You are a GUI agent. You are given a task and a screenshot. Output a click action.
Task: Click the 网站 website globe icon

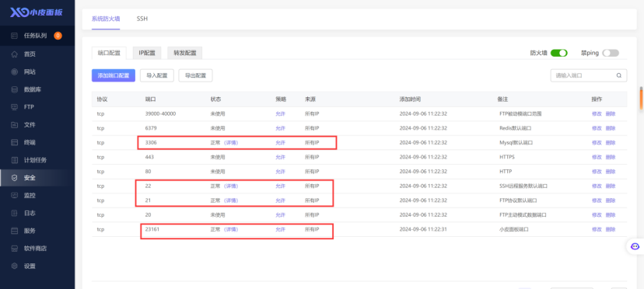click(14, 71)
